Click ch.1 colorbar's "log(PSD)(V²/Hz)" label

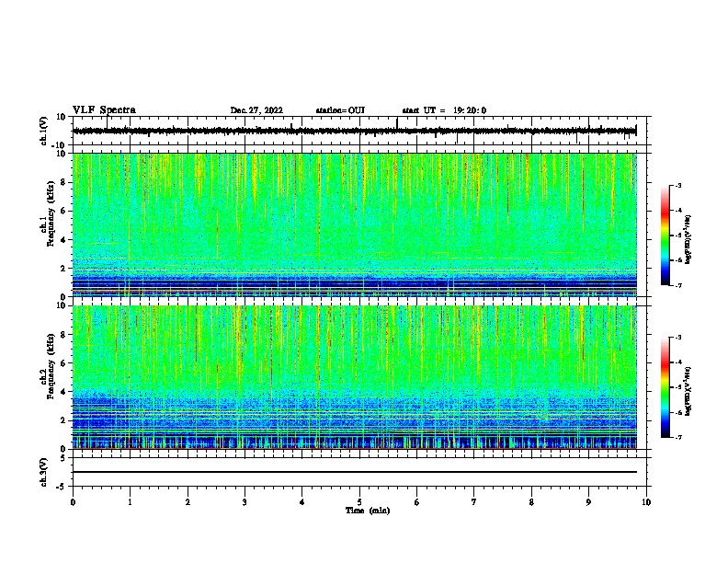[688, 240]
